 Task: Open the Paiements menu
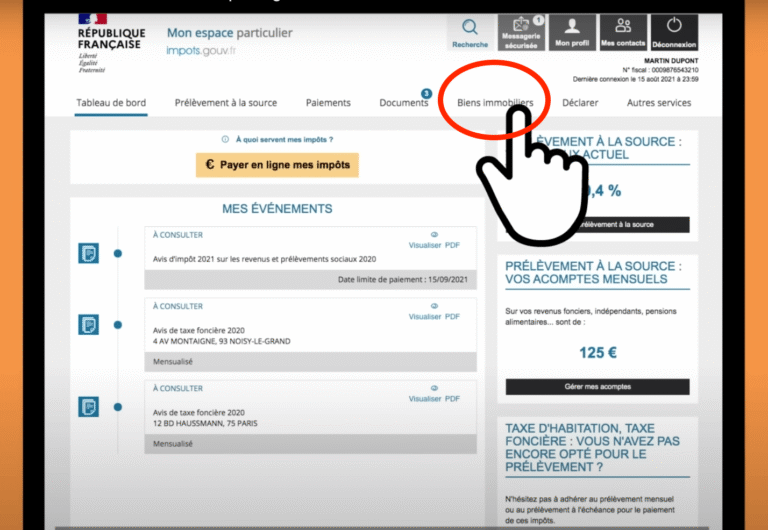pos(328,103)
